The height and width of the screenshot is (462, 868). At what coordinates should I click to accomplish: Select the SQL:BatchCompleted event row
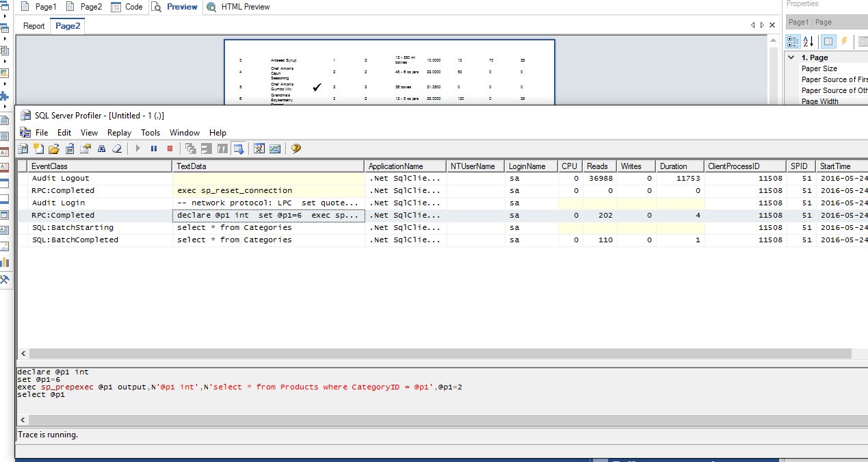[x=443, y=240]
